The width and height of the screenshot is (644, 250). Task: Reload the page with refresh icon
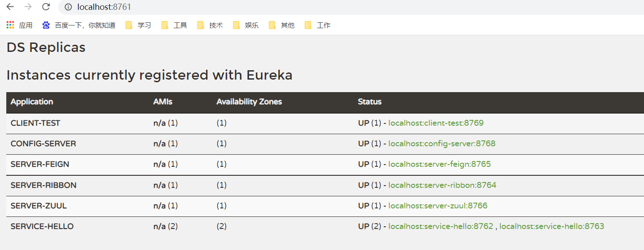point(46,7)
